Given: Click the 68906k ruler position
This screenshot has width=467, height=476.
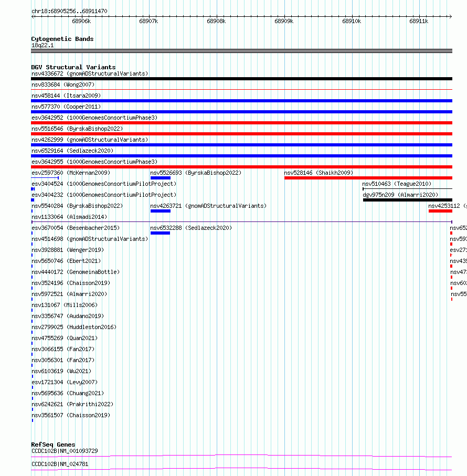Looking at the screenshot, I should coord(81,21).
